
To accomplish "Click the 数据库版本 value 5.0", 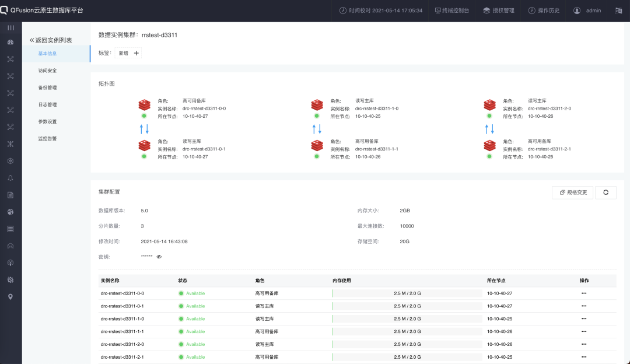I will coord(144,211).
